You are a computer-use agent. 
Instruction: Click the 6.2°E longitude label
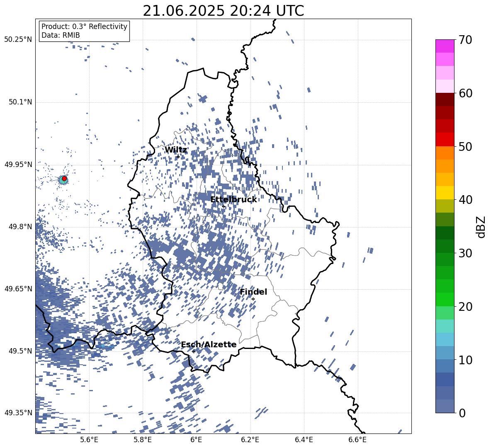(x=250, y=440)
